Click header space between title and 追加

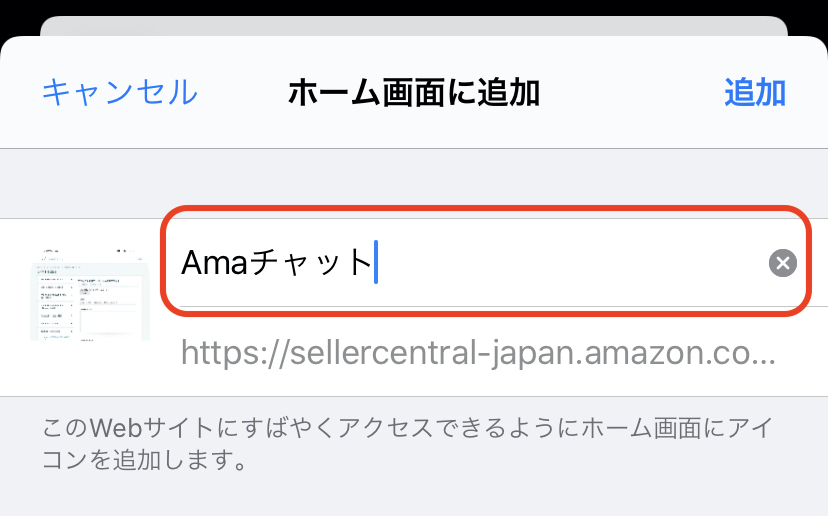pos(632,93)
